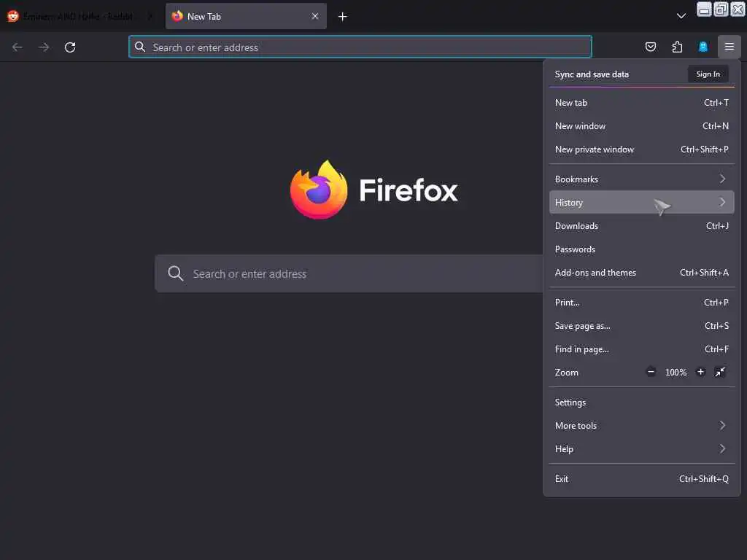Image resolution: width=747 pixels, height=560 pixels.
Task: Expand the History submenu
Action: (642, 203)
